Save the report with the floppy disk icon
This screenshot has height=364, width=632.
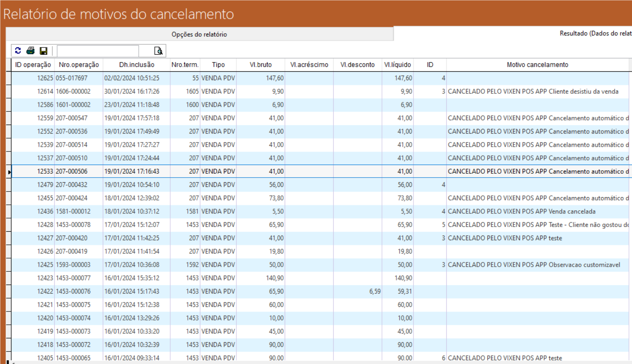44,51
